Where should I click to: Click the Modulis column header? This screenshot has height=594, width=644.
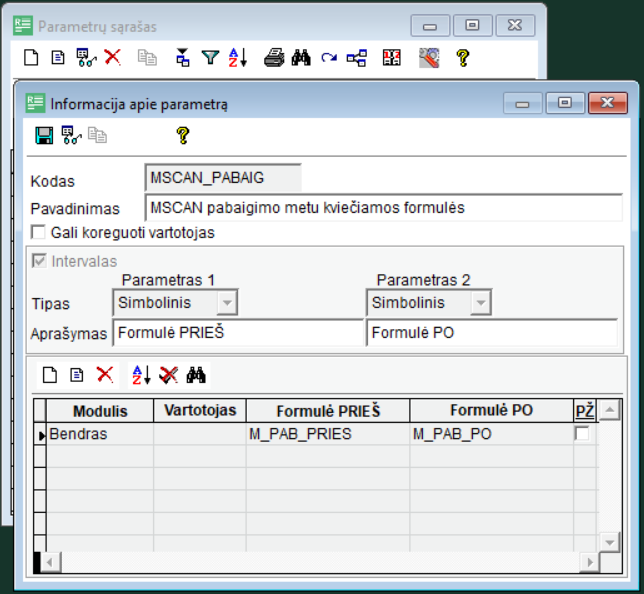(100, 411)
